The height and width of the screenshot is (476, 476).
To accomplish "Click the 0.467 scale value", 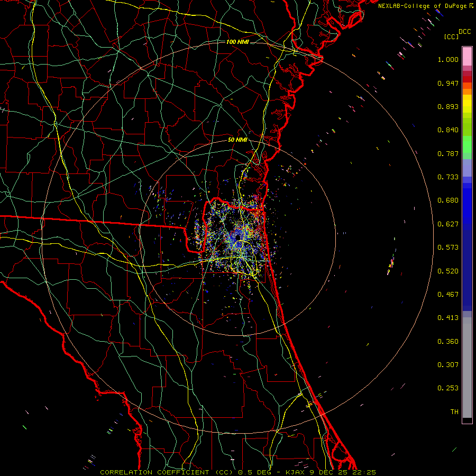I will [x=448, y=295].
